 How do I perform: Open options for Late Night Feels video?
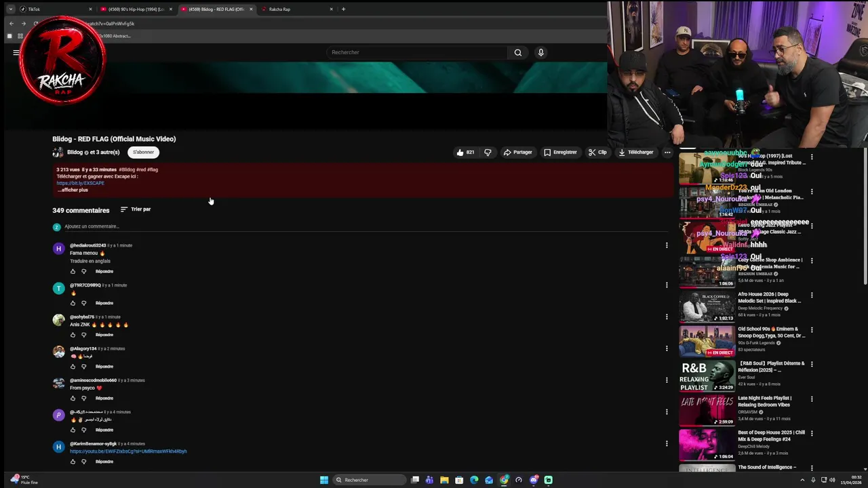[812, 399]
